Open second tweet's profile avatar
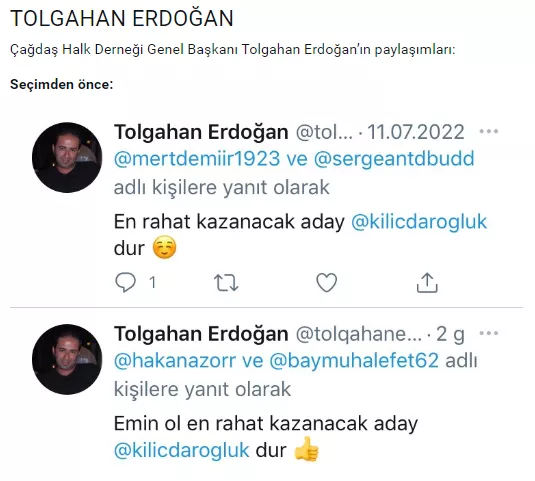 tap(67, 359)
